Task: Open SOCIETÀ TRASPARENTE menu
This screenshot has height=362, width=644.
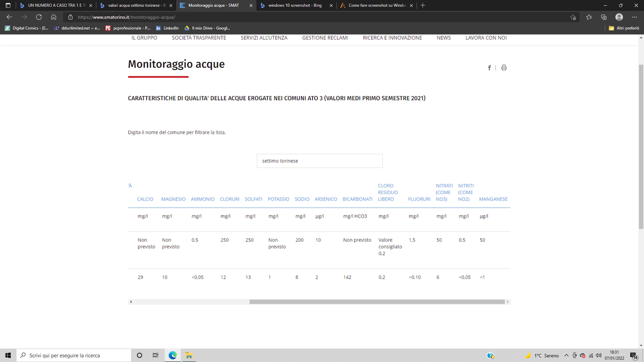Action: coord(199,38)
